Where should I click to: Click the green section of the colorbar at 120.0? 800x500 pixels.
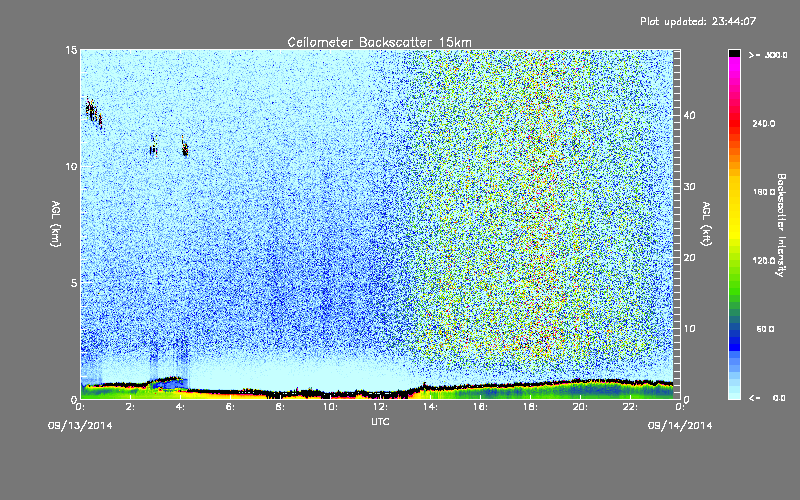coord(734,261)
